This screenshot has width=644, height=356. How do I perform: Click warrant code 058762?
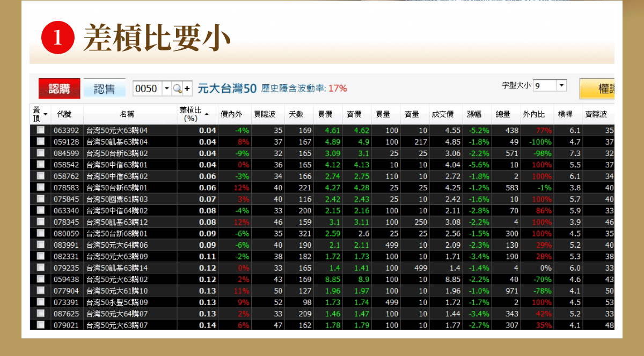coord(67,176)
